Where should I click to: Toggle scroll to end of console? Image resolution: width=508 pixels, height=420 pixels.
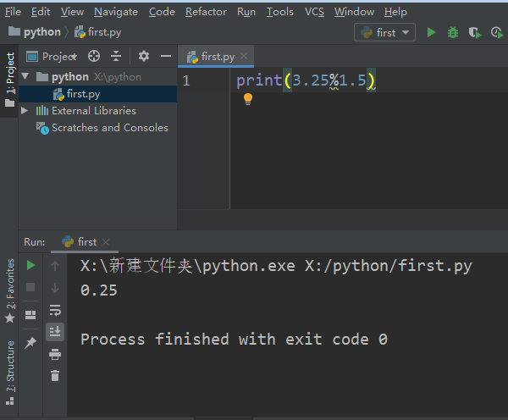[x=55, y=332]
